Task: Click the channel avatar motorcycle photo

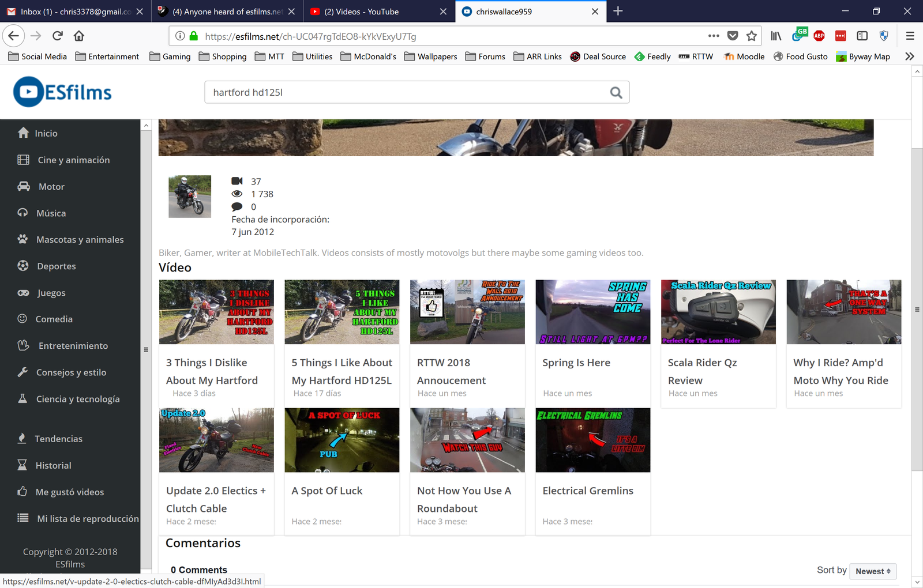Action: 190,196
